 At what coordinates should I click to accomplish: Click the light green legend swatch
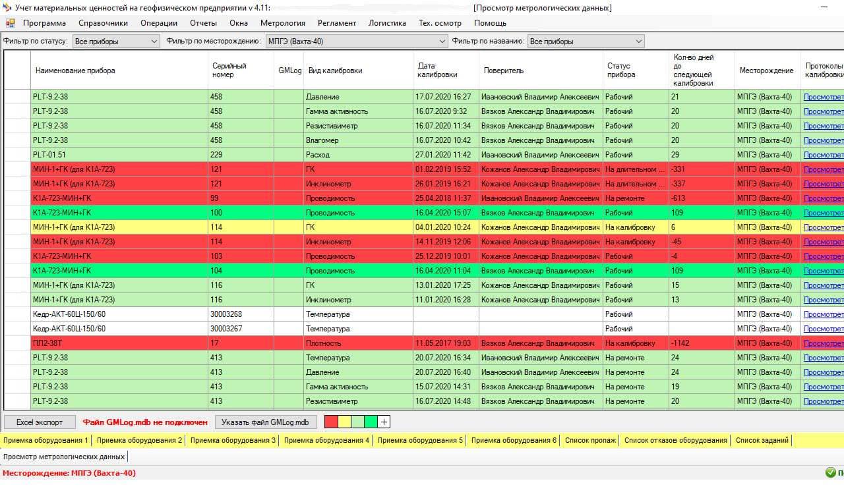[358, 422]
